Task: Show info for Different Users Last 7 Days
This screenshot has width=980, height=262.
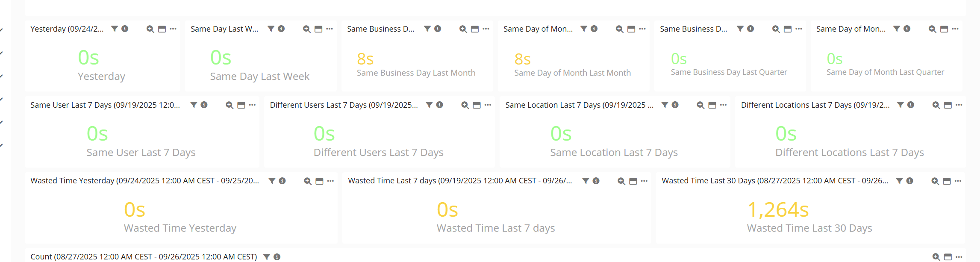Action: [x=439, y=105]
